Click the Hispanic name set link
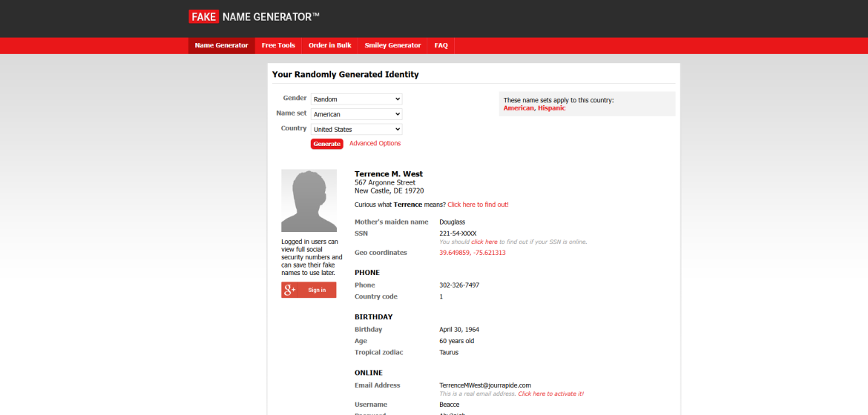 point(552,108)
